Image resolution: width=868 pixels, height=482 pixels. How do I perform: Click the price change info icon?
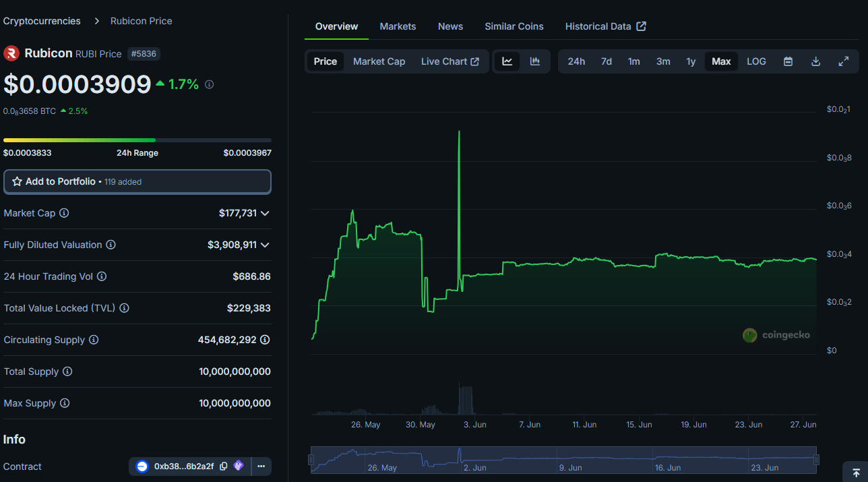(x=209, y=84)
